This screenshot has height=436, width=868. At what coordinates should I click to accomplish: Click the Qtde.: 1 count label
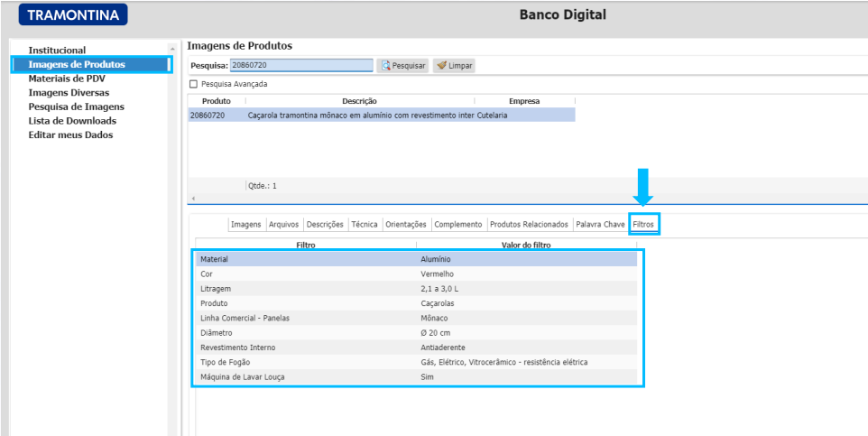click(263, 186)
